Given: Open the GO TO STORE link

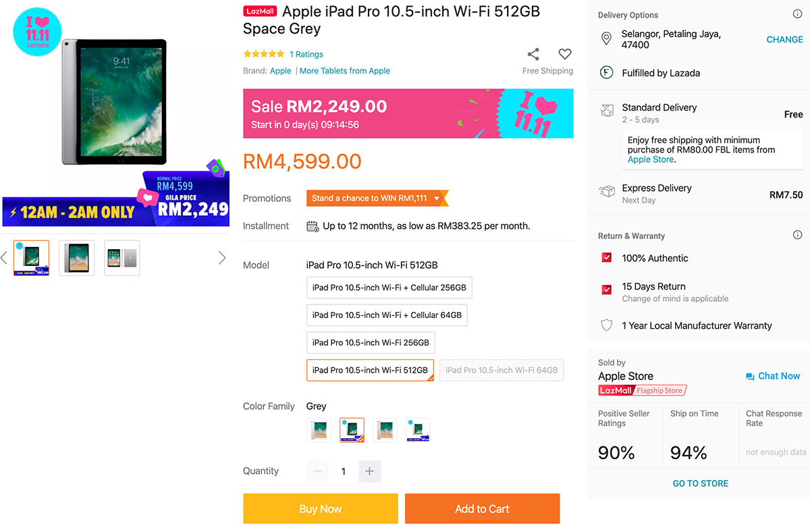Looking at the screenshot, I should 700,483.
